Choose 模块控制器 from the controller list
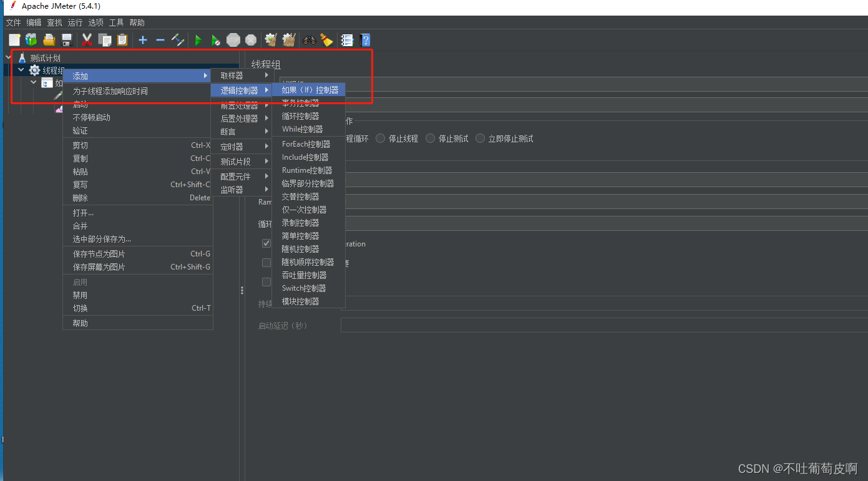The image size is (868, 481). [x=309, y=301]
